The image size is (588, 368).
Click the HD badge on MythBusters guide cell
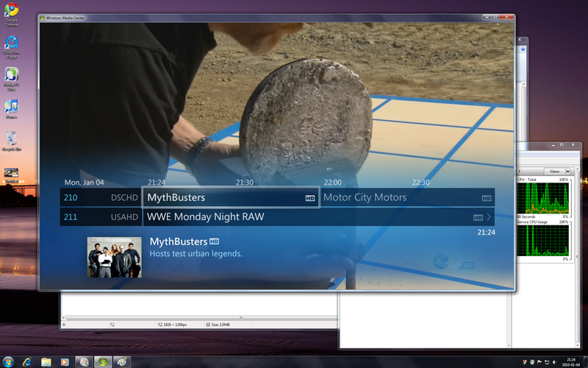pos(309,198)
